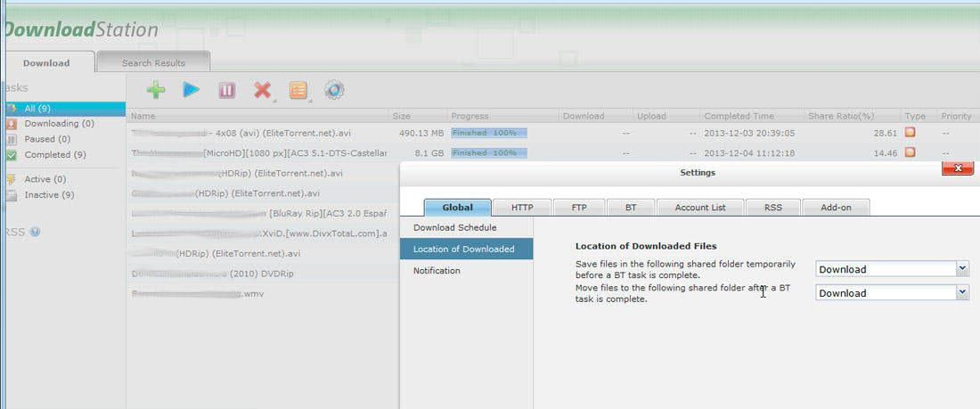
Task: Click the All (9) filter icon
Action: pos(12,108)
